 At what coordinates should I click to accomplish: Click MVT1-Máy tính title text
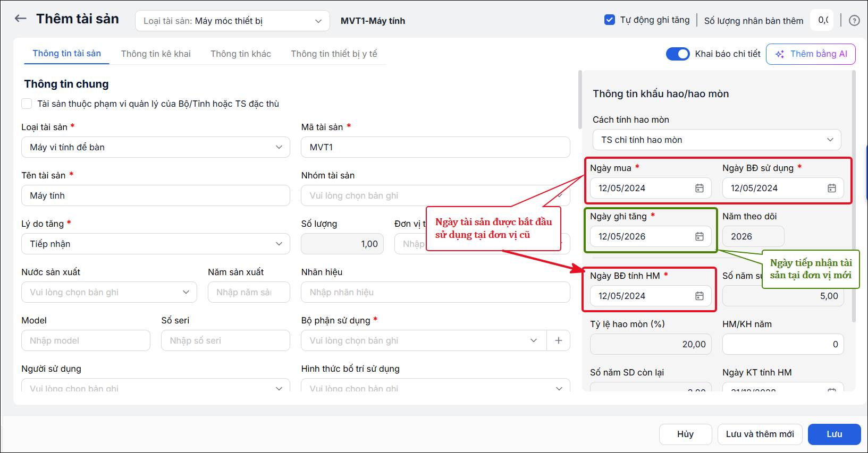(x=373, y=21)
